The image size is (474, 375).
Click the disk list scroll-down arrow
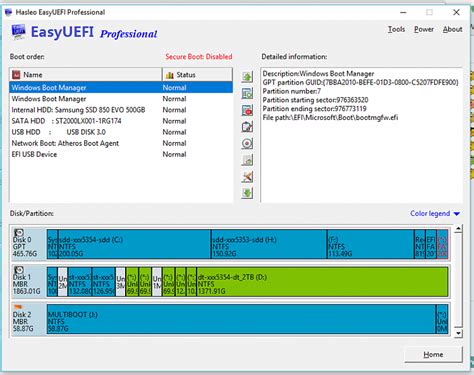click(458, 333)
